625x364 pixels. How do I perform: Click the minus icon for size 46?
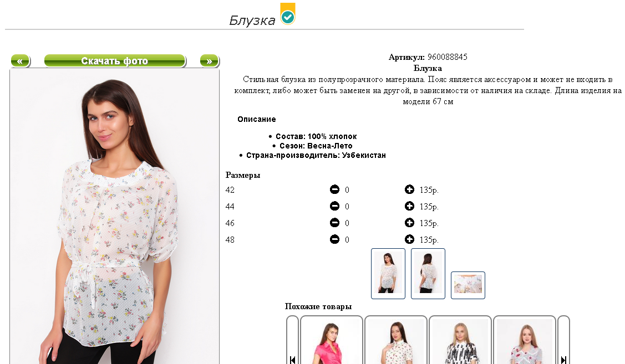(334, 223)
